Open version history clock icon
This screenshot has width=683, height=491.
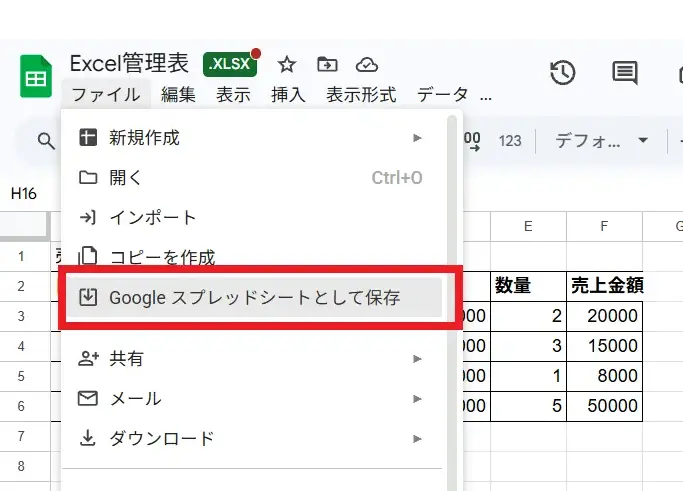pyautogui.click(x=562, y=73)
